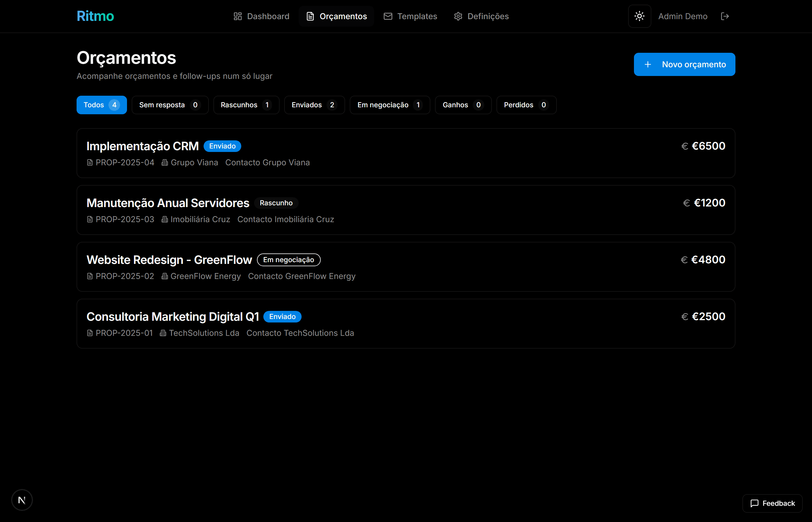The height and width of the screenshot is (522, 812).
Task: Click the Templates envelope icon
Action: click(x=388, y=16)
